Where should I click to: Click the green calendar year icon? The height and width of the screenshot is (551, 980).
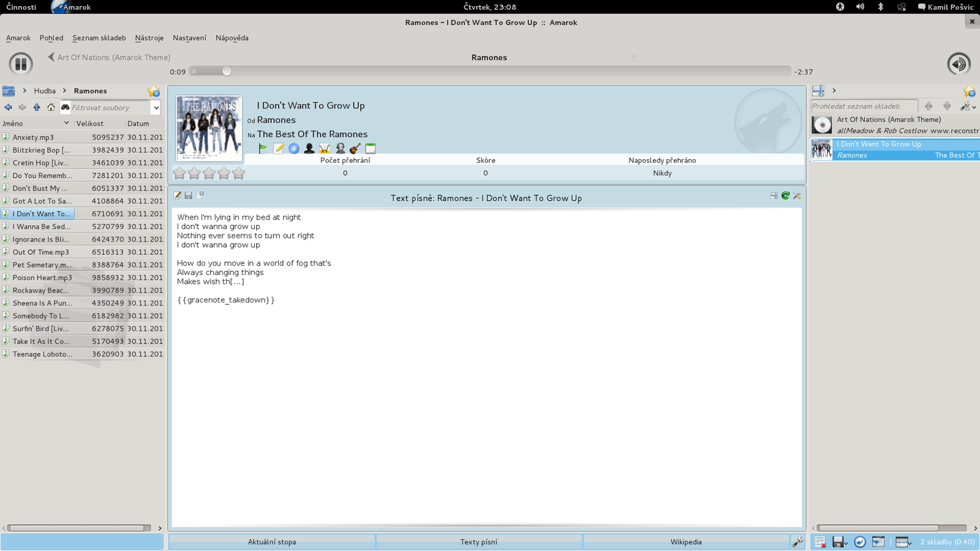coord(371,148)
